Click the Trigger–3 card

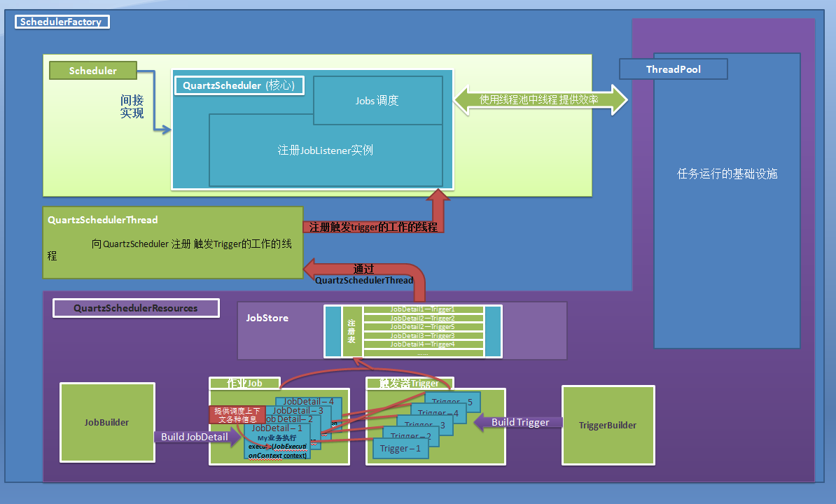425,425
